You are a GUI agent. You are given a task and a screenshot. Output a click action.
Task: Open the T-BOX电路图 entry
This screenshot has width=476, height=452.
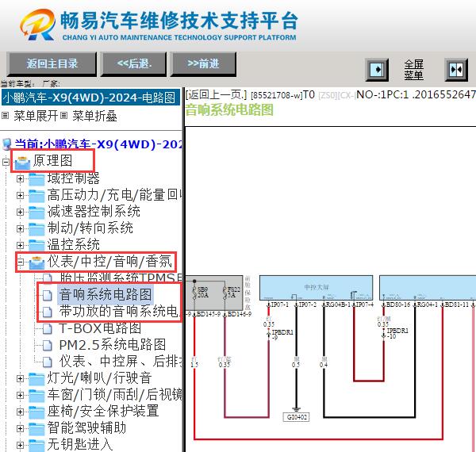point(100,328)
